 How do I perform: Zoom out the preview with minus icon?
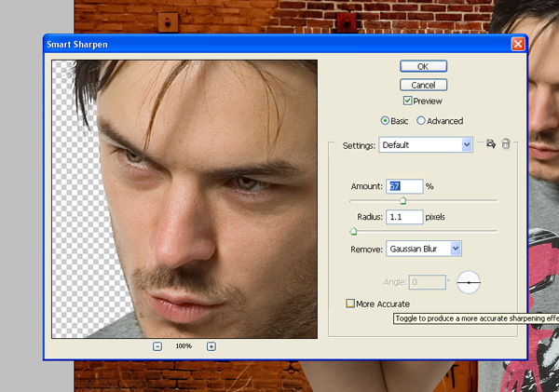tap(157, 346)
